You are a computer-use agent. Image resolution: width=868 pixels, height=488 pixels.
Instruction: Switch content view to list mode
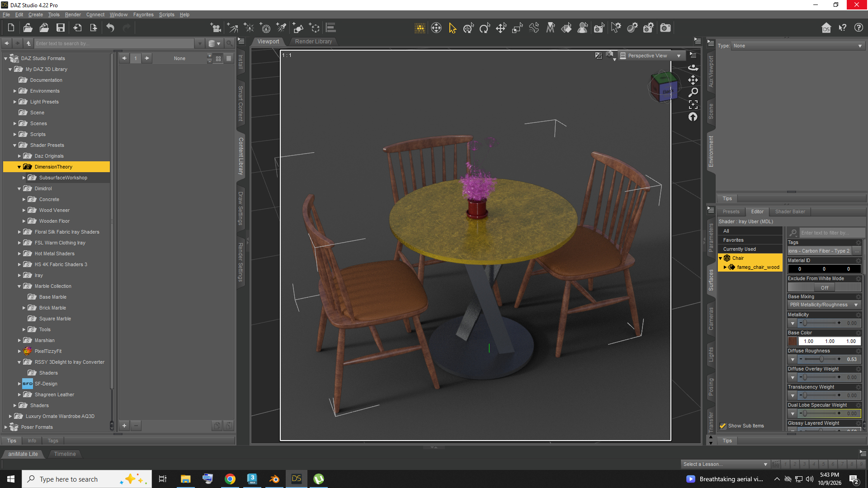click(229, 58)
